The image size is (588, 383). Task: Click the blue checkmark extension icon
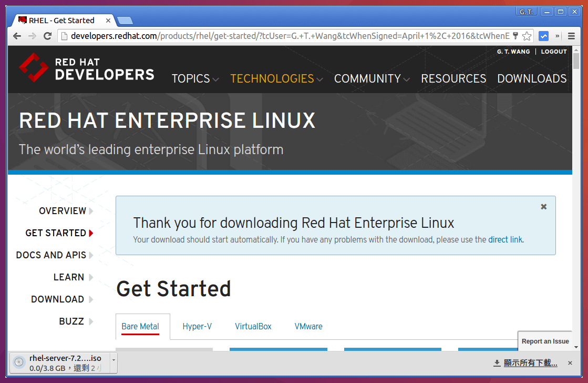[544, 36]
